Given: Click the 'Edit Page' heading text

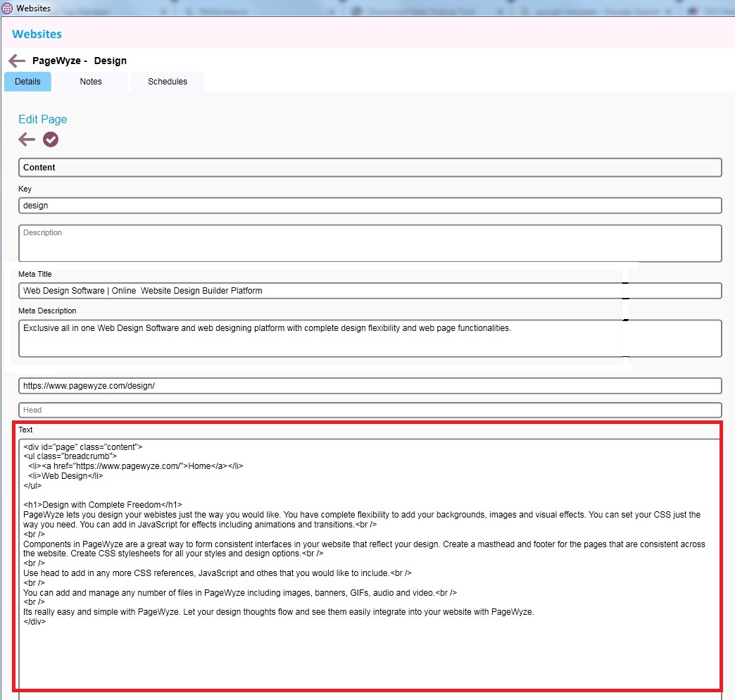Looking at the screenshot, I should tap(43, 119).
